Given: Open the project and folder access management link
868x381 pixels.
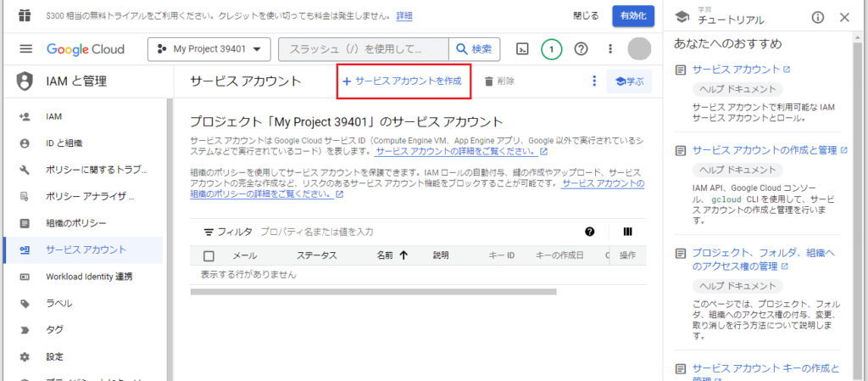Looking at the screenshot, I should [x=764, y=260].
